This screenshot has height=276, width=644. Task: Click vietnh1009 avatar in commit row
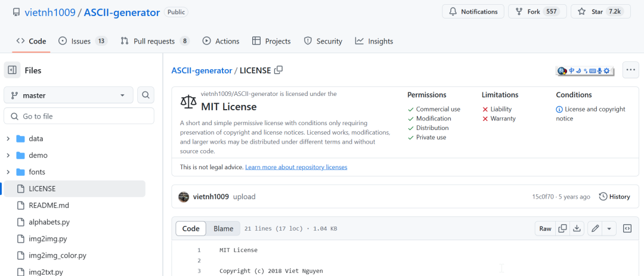pyautogui.click(x=184, y=197)
